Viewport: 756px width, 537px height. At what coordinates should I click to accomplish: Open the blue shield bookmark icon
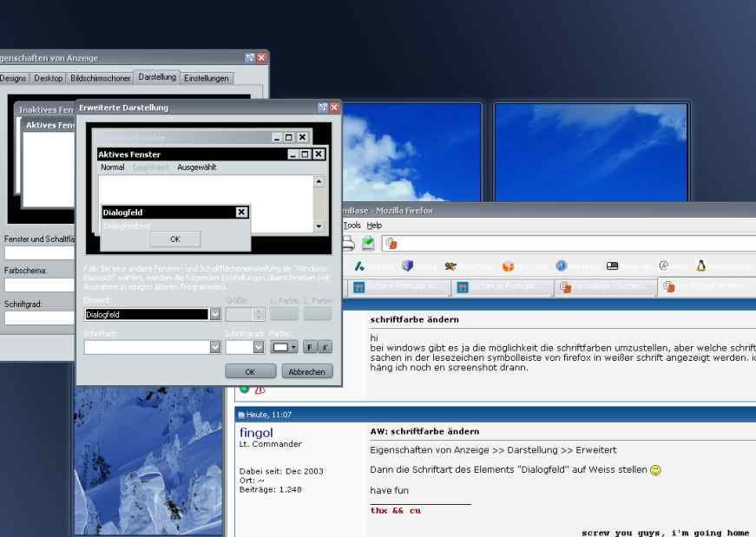tap(408, 265)
